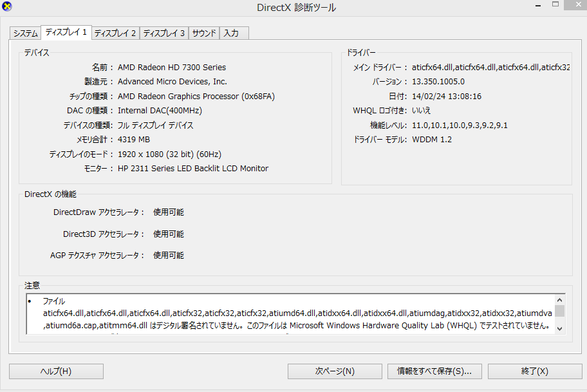This screenshot has width=587, height=392.
Task: Click the window title DirectX 診断ツール
Action: 297,8
